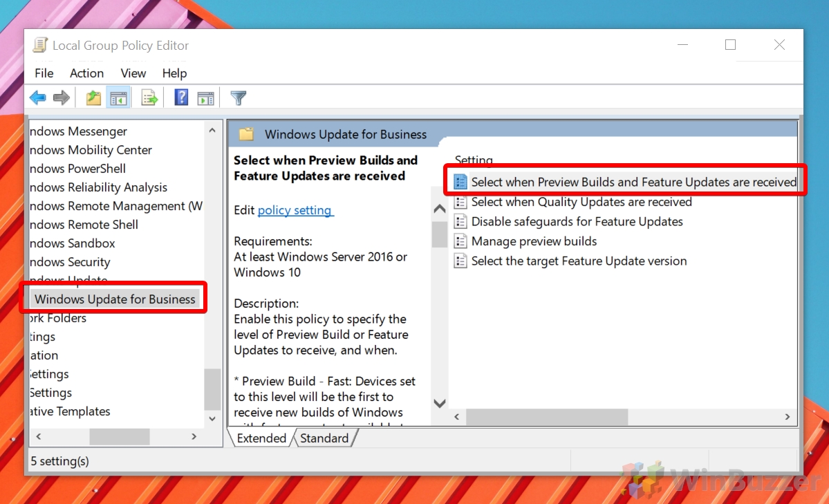Click tree pane scroll down arrow
Screen dimensions: 829x504
212,418
